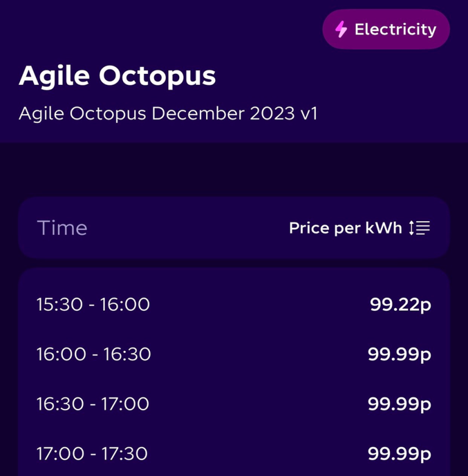Sort by the Price per kWh label
The image size is (468, 476).
[x=346, y=228]
